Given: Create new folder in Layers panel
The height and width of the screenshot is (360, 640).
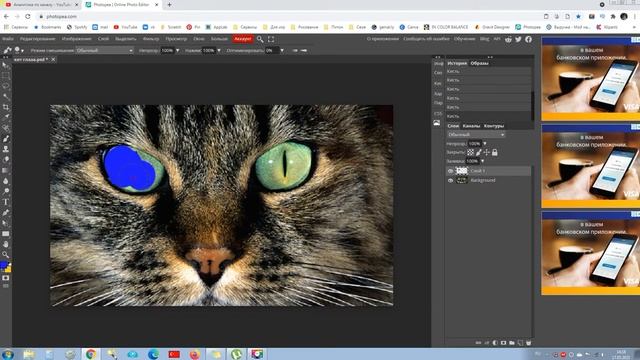Looking at the screenshot, I should click(x=512, y=343).
